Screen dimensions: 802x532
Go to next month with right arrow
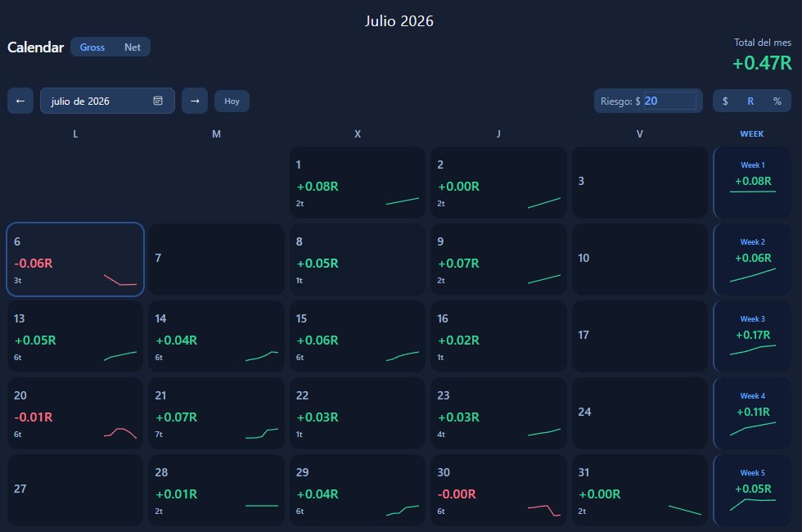[195, 101]
